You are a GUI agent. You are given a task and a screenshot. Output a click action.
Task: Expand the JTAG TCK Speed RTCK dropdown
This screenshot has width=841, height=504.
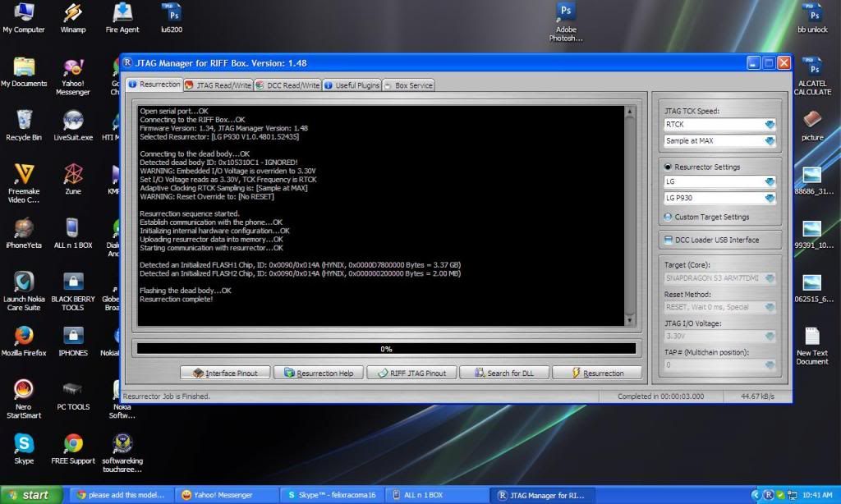[x=720, y=125]
